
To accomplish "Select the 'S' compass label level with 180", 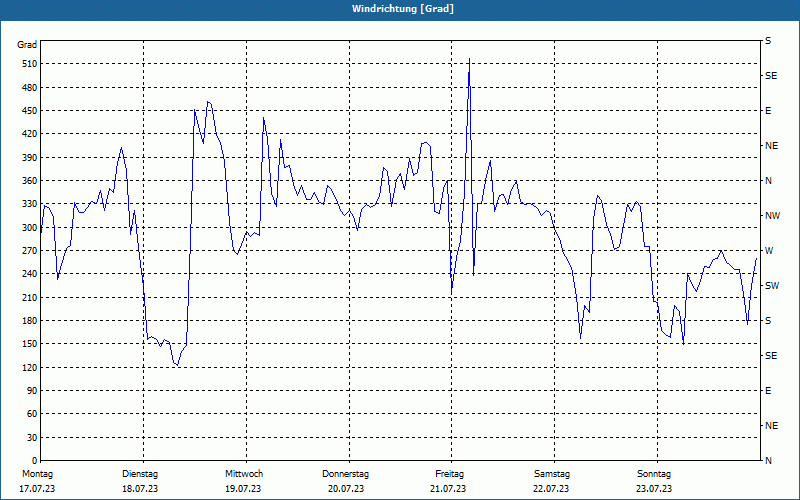I will click(768, 320).
